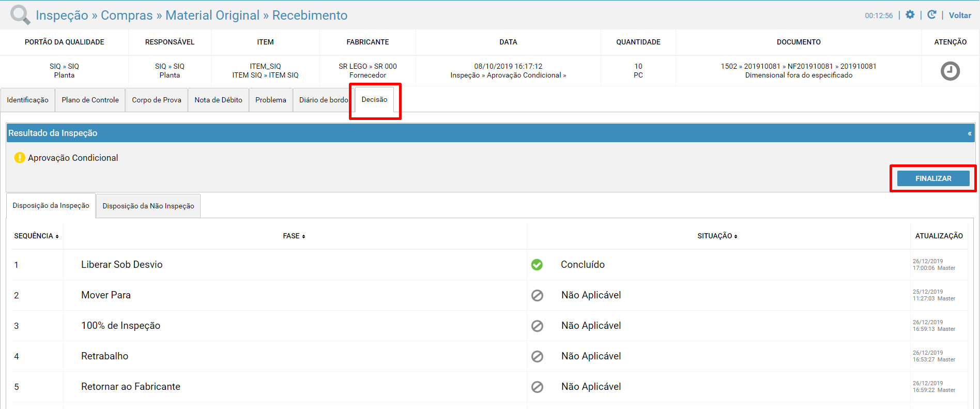The image size is (980, 409).
Task: Open the Problema tab
Action: click(270, 100)
